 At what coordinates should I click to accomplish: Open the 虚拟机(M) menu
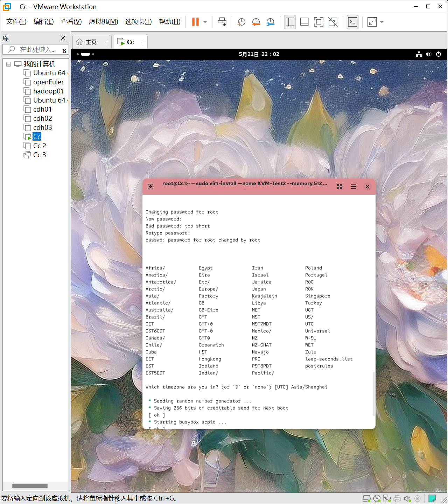tap(104, 22)
